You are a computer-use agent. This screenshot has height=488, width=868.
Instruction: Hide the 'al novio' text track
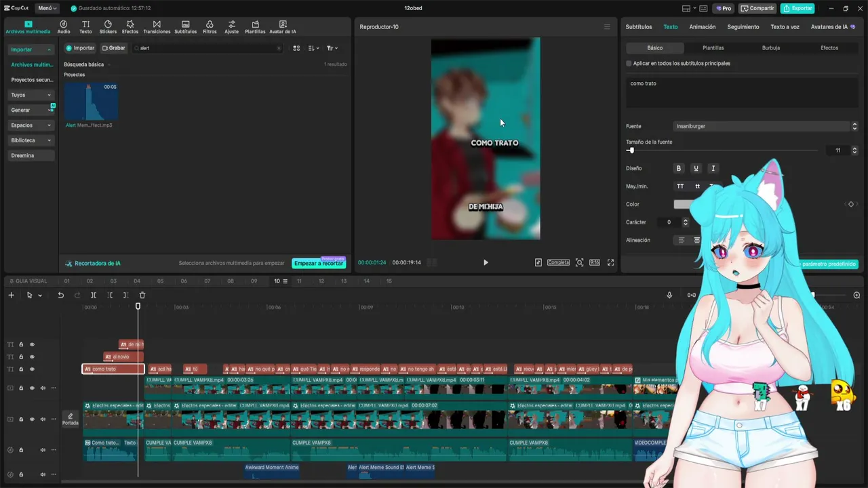click(32, 357)
